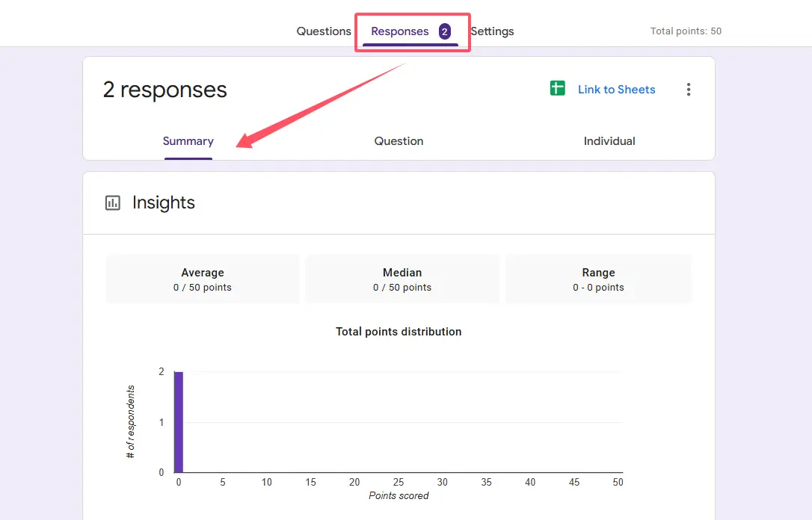
Task: Open the three-dot more options menu
Action: pos(688,90)
